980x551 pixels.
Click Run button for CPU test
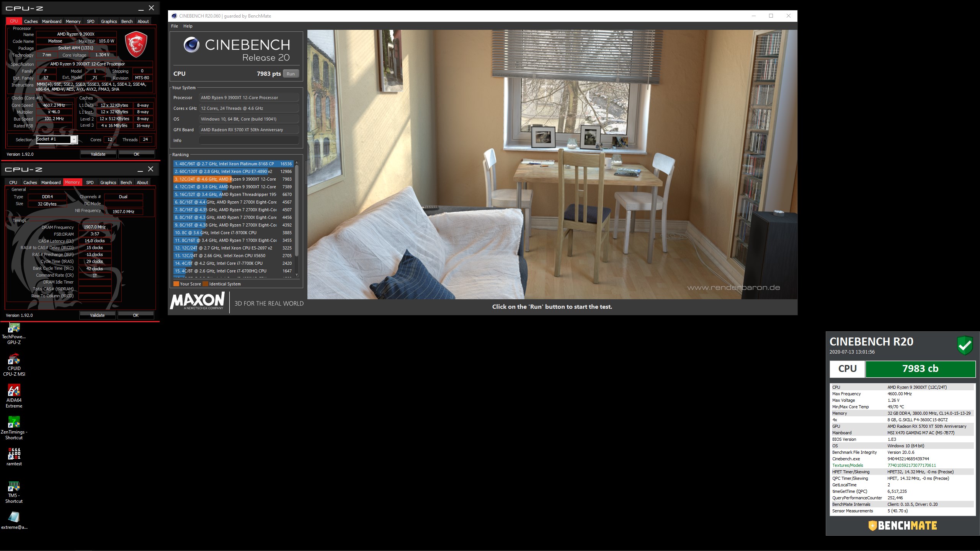tap(291, 74)
